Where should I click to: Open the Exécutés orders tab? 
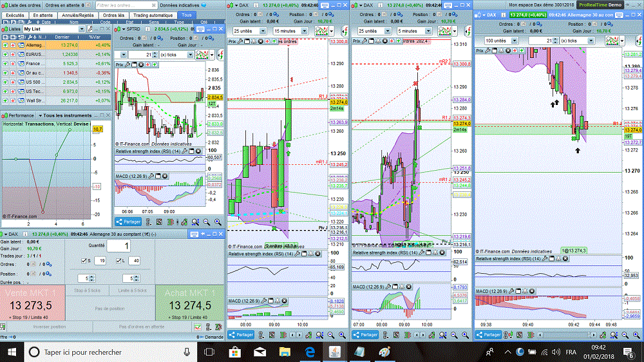pyautogui.click(x=15, y=15)
